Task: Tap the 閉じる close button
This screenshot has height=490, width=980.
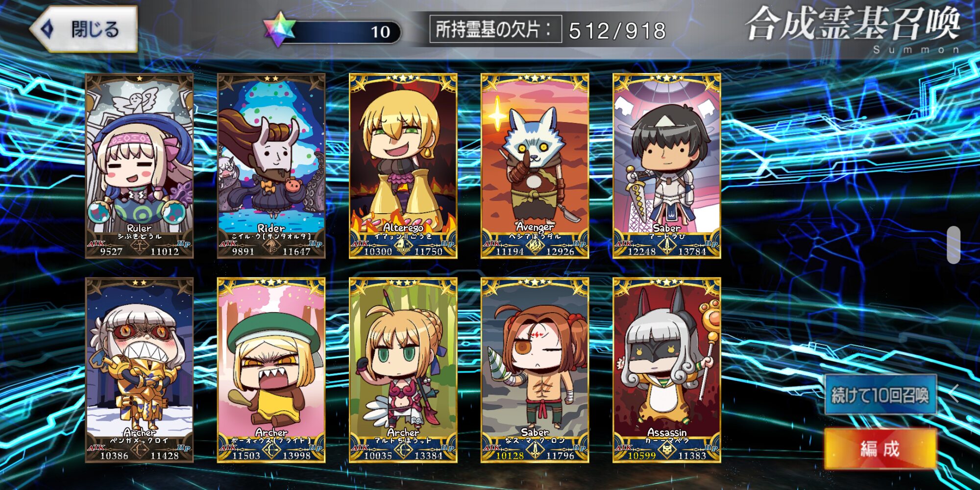Action: tap(83, 29)
